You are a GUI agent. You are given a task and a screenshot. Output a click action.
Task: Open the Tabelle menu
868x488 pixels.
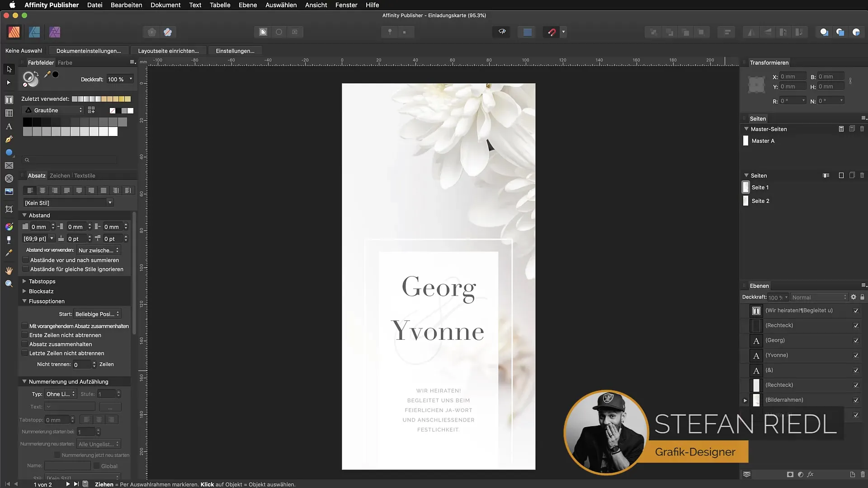click(220, 5)
